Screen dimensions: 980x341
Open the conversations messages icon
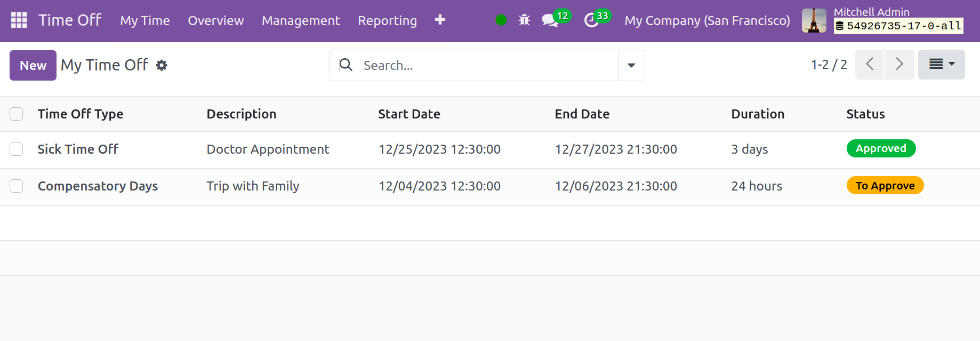[x=549, y=20]
